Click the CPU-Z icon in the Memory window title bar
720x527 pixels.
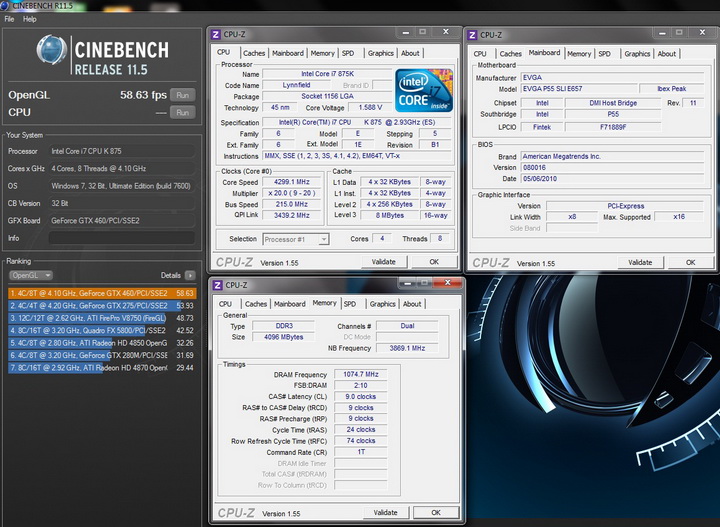[x=219, y=287]
